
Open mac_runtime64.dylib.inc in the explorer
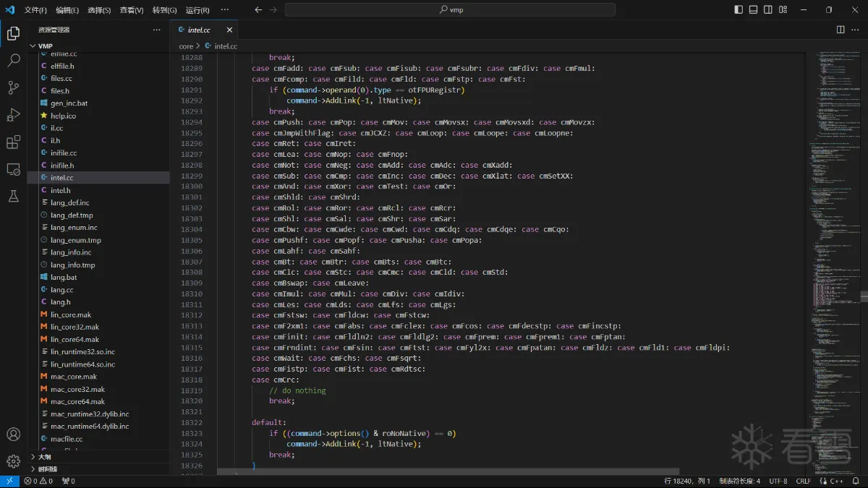[98, 427]
